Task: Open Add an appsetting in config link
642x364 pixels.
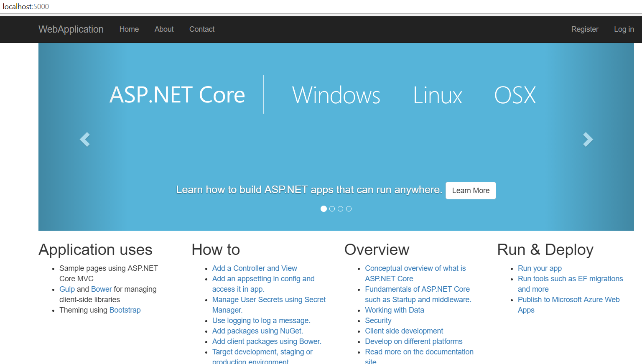Action: [263, 284]
